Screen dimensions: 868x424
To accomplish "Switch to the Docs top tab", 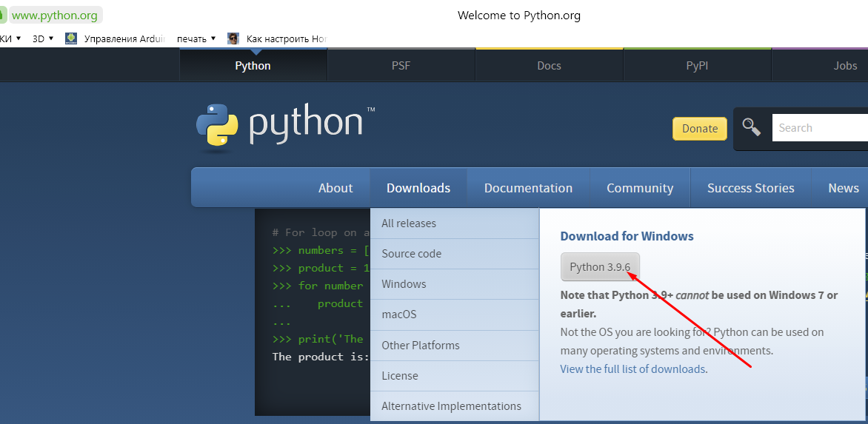I will 549,65.
